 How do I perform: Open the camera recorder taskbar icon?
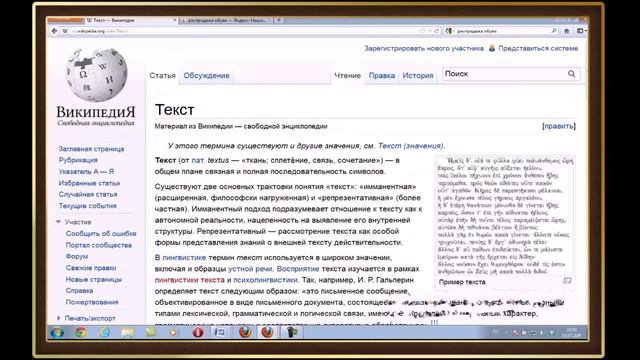coord(291,332)
